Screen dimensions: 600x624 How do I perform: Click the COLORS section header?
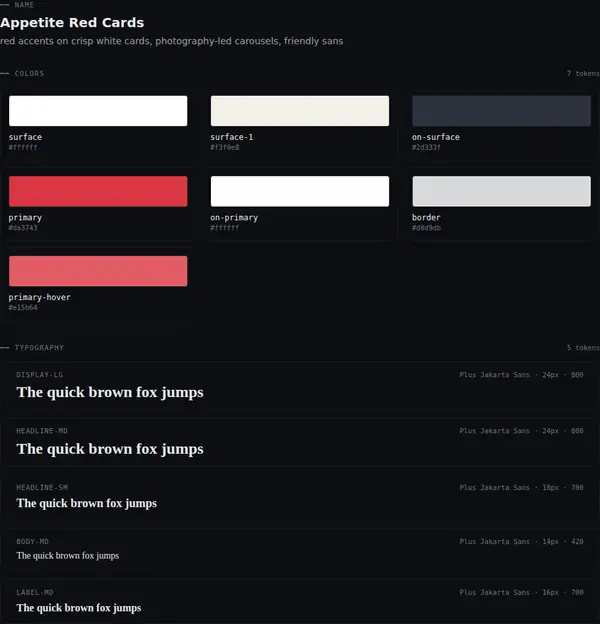[x=29, y=73]
